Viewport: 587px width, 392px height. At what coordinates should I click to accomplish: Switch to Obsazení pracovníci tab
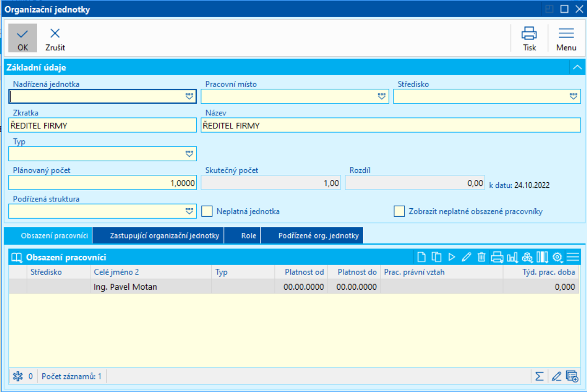point(49,235)
